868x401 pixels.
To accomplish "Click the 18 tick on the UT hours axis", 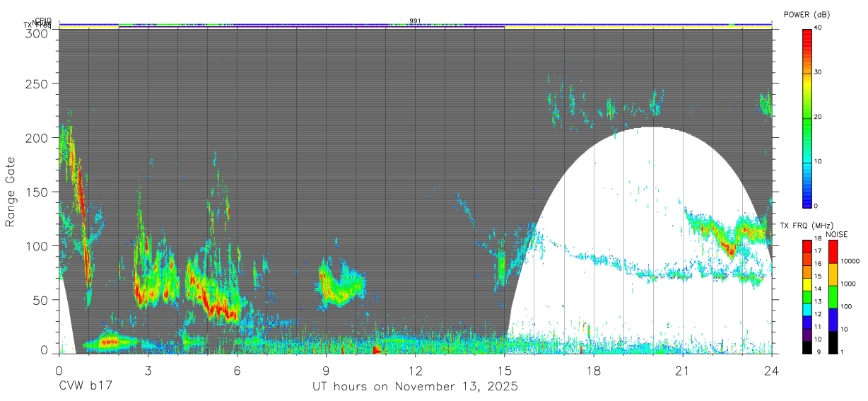I will [x=593, y=370].
